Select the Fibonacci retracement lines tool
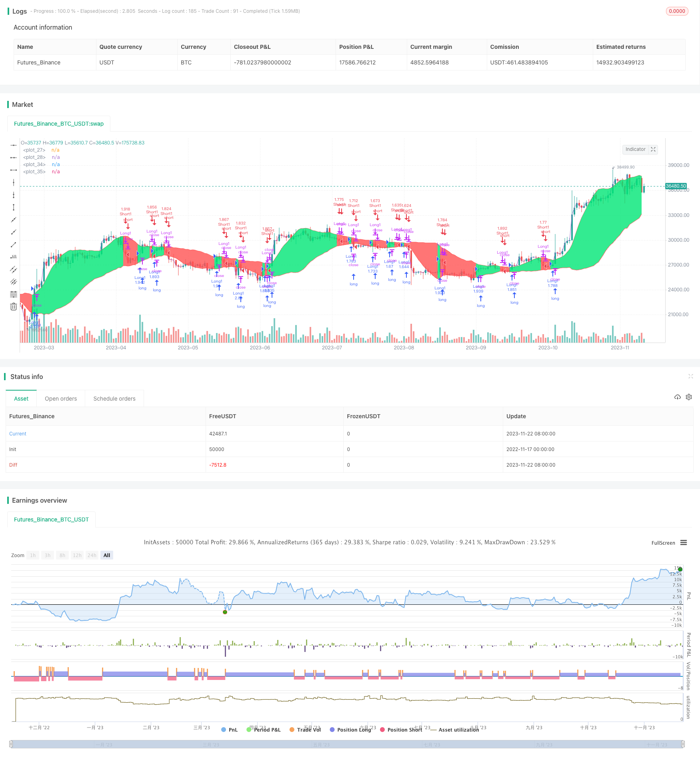 (x=14, y=295)
